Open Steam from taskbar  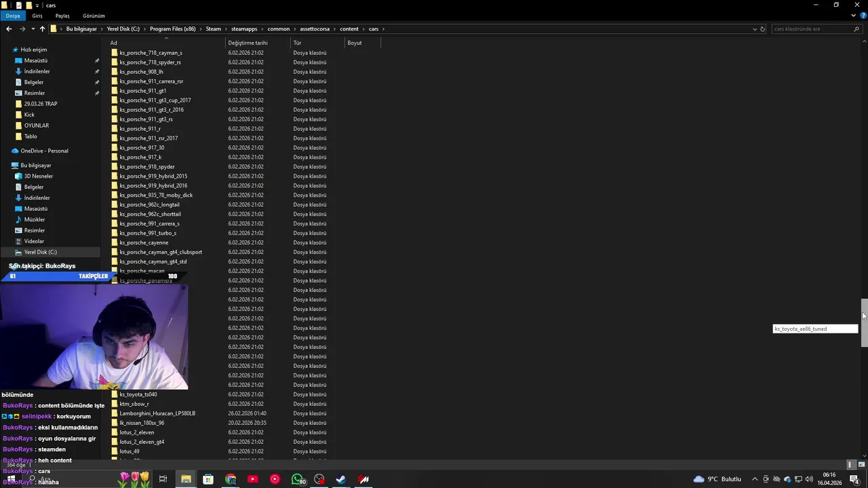pyautogui.click(x=341, y=479)
